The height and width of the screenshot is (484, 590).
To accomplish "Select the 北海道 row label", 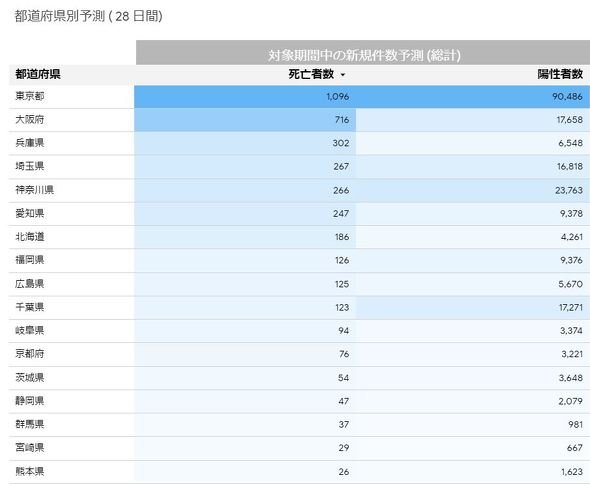I will pyautogui.click(x=30, y=237).
